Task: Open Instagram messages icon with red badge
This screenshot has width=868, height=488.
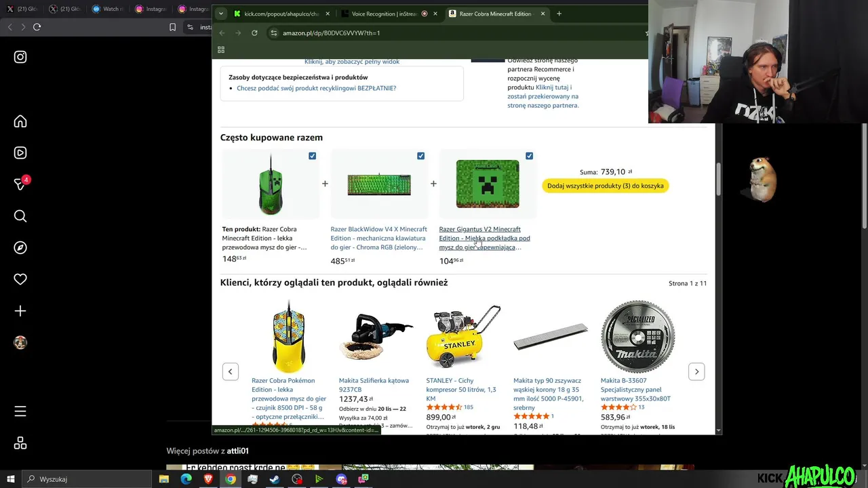Action: [x=21, y=184]
